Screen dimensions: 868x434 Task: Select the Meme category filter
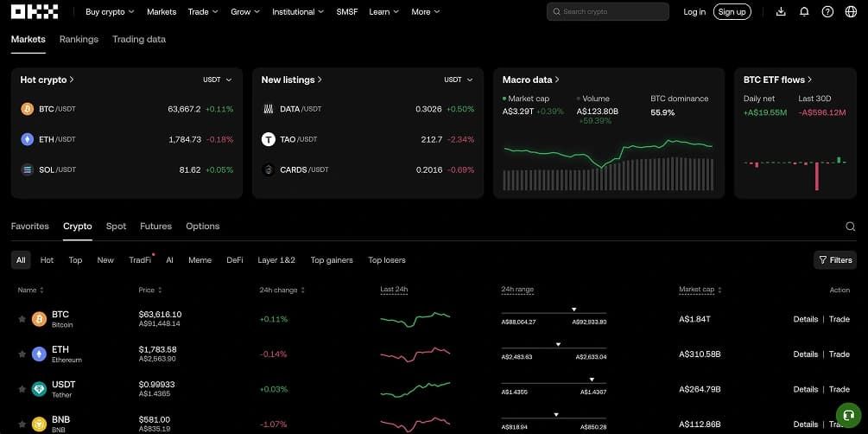[x=200, y=260]
